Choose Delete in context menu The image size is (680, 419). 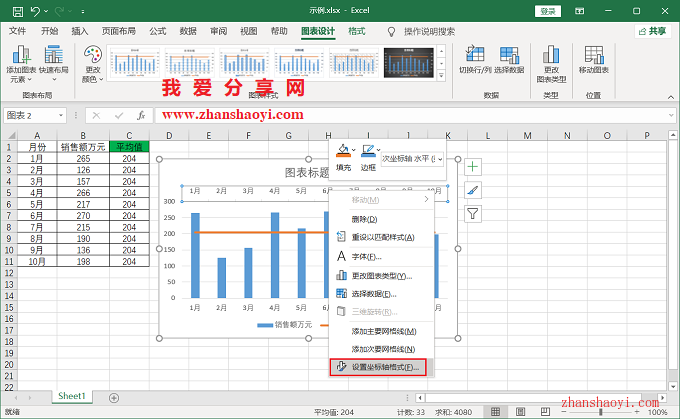382,219
